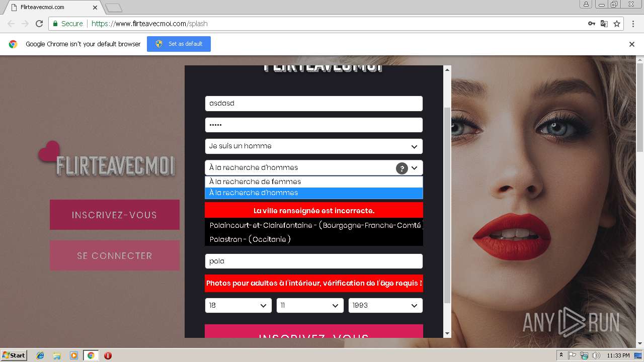Click the password field
This screenshot has height=362, width=644.
pos(314,125)
